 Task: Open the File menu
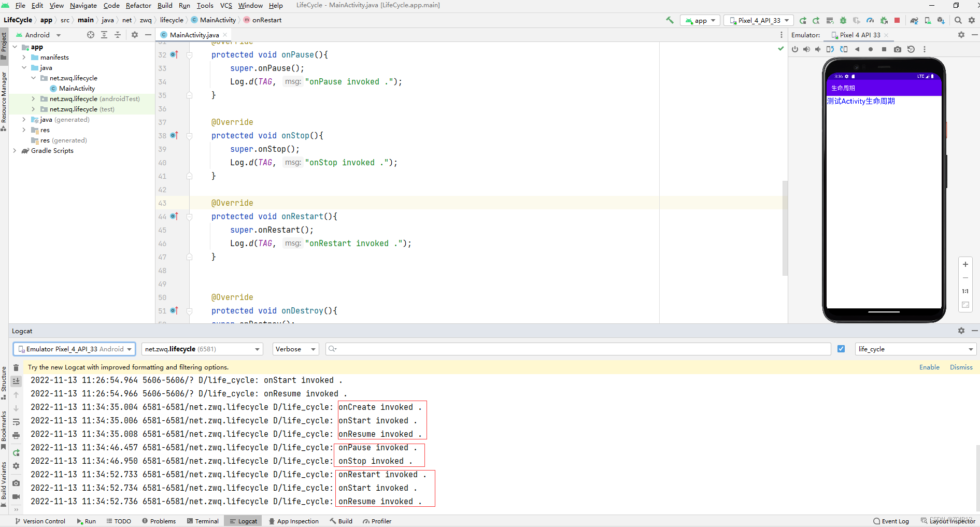20,5
